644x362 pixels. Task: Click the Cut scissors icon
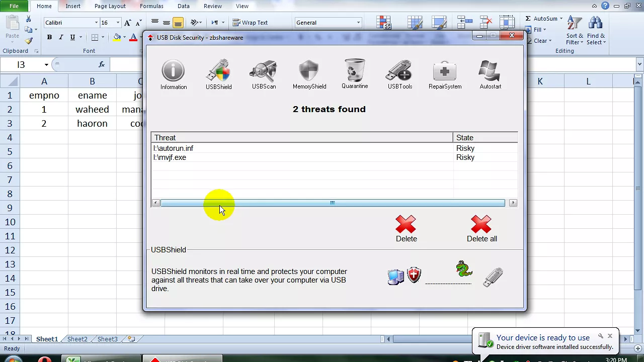coord(29,19)
